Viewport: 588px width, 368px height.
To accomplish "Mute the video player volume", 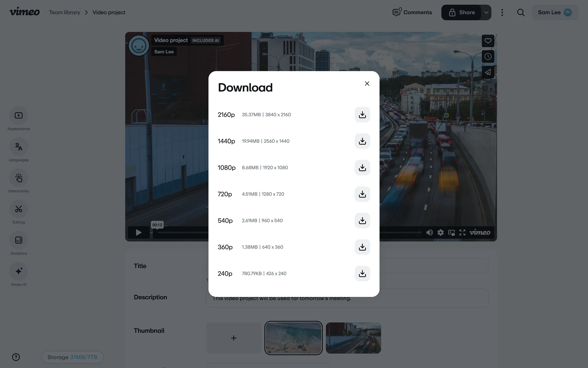I will tap(429, 232).
